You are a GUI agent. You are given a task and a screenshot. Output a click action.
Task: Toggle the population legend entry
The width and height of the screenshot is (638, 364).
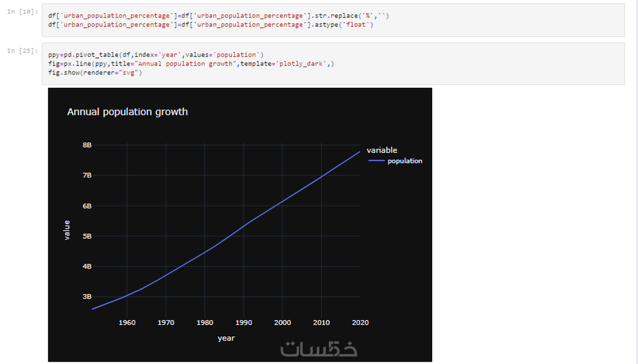[x=395, y=161]
